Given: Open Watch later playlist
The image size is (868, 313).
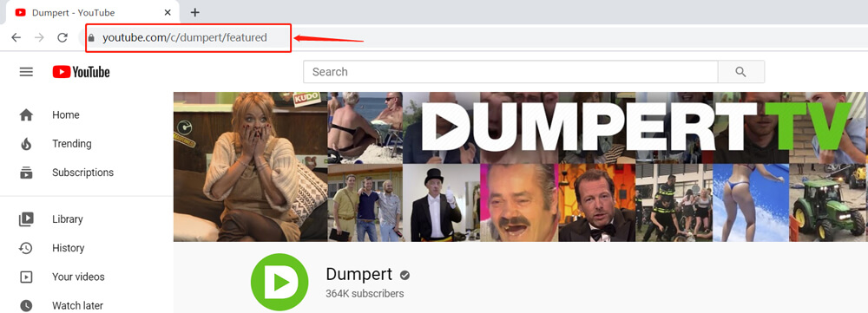Looking at the screenshot, I should (x=77, y=305).
